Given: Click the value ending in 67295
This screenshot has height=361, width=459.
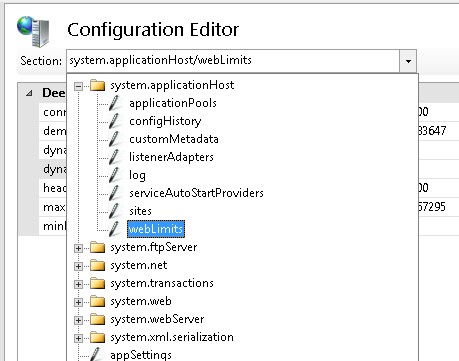Looking at the screenshot, I should (x=432, y=207).
